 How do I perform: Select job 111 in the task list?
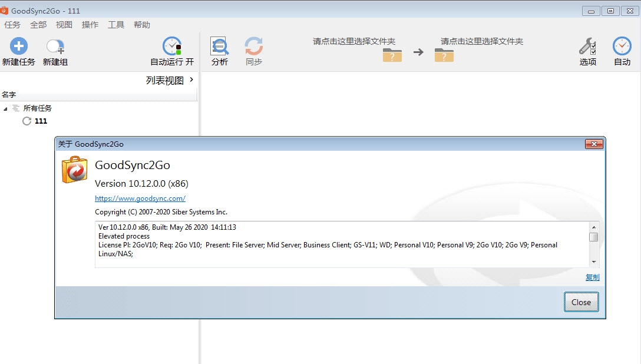(x=41, y=121)
